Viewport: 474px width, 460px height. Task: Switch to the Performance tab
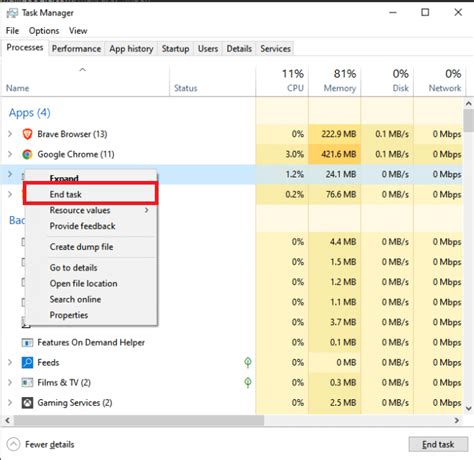pyautogui.click(x=76, y=49)
